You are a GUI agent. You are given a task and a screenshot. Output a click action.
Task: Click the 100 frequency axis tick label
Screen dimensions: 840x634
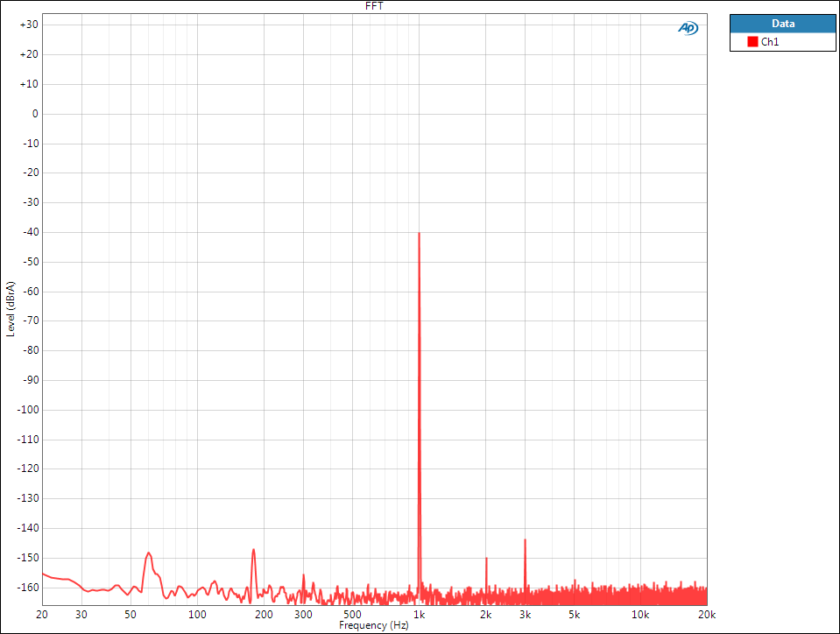point(197,614)
